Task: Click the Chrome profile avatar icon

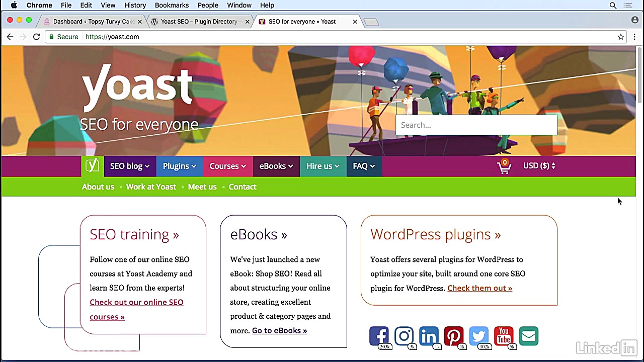Action: (635, 20)
